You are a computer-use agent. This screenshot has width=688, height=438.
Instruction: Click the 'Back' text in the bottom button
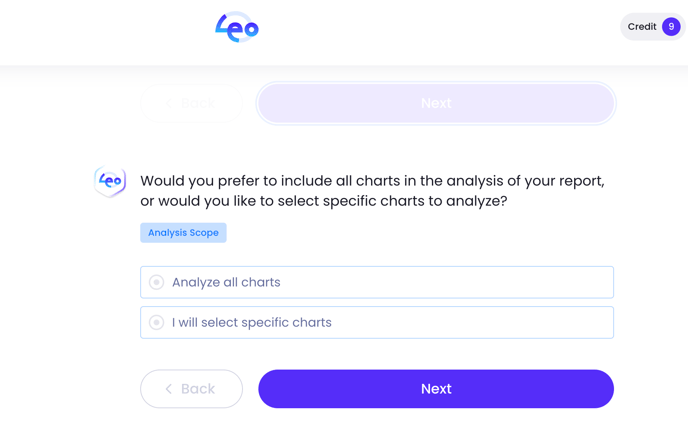(x=198, y=389)
